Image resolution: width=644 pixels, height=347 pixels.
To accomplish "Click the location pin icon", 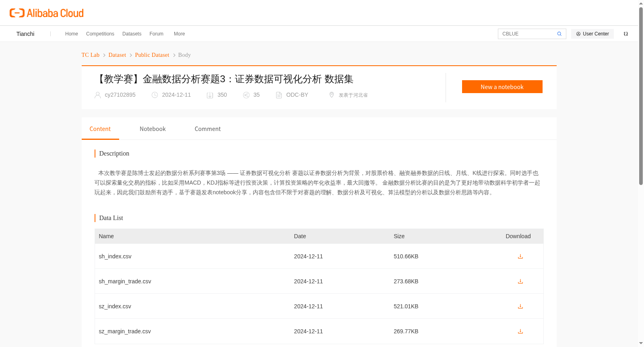I will (x=332, y=95).
